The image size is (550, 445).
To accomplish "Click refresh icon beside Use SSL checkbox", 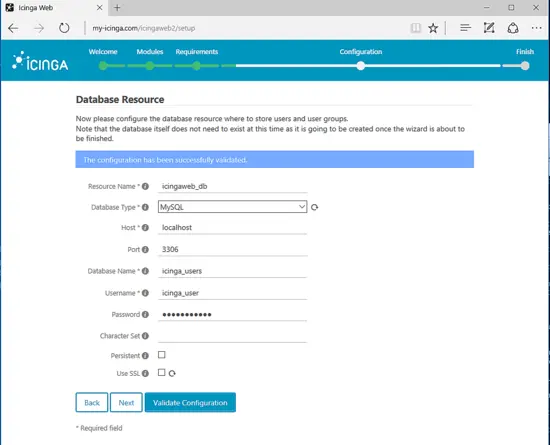I will pyautogui.click(x=172, y=373).
